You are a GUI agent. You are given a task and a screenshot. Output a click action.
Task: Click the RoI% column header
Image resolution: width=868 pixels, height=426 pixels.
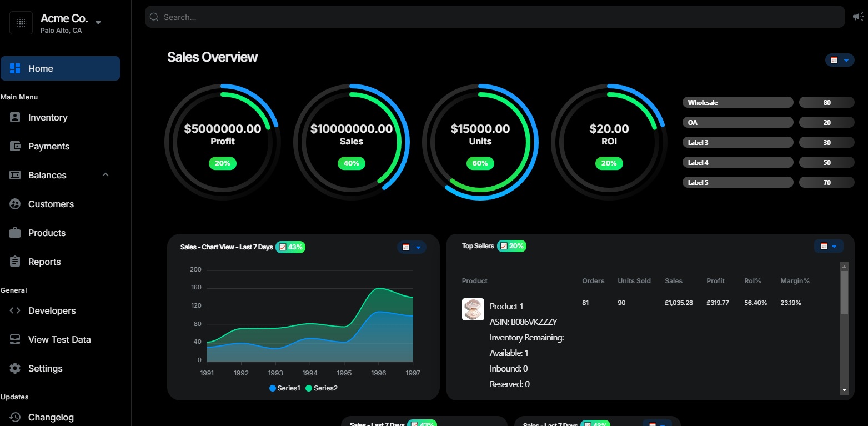pos(752,281)
